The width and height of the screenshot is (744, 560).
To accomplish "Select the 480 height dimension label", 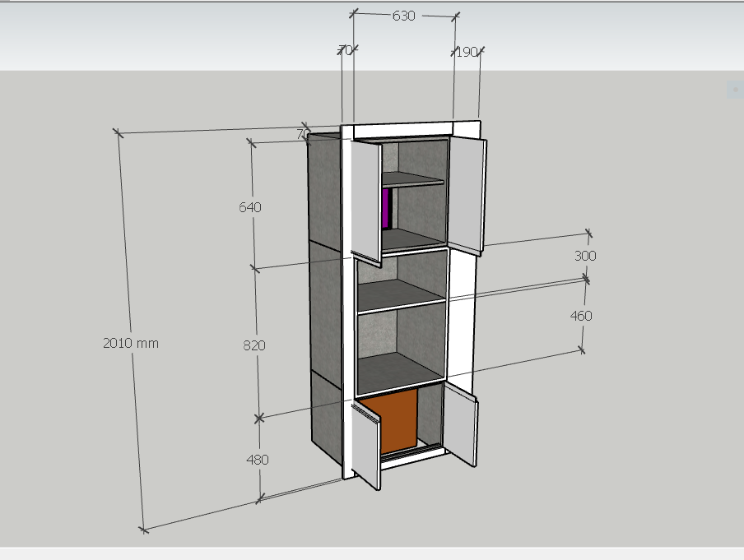I will tap(258, 460).
